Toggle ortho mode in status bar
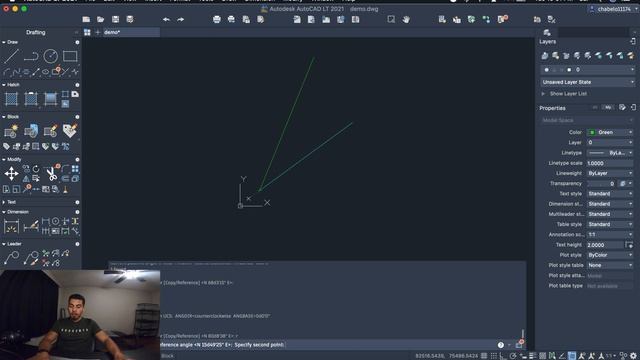640x360 pixels. (503, 356)
